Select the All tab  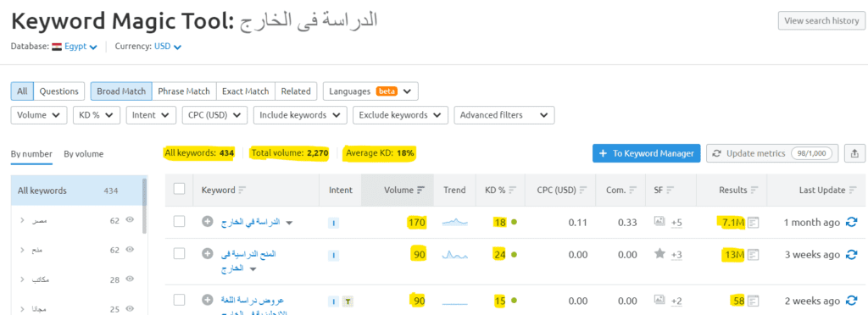click(x=22, y=91)
